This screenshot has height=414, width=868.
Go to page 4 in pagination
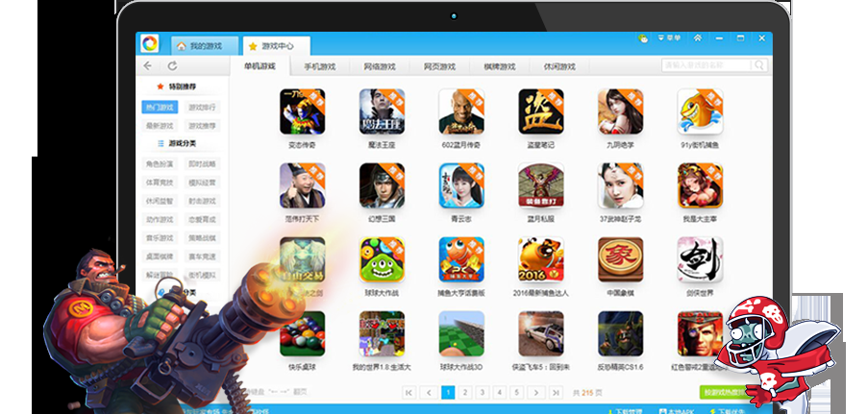tap(499, 393)
